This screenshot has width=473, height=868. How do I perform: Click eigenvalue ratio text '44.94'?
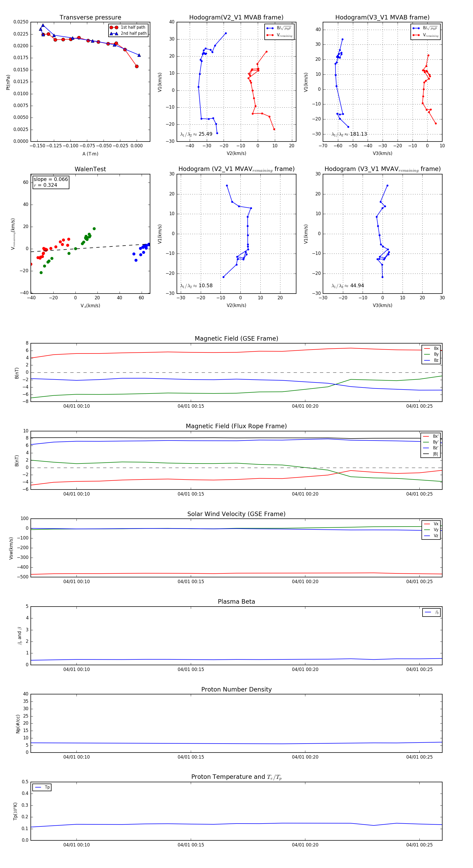[x=357, y=286]
